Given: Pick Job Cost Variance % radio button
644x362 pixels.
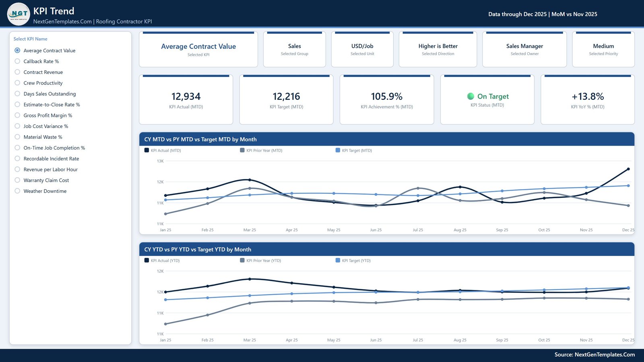Looking at the screenshot, I should 17,126.
